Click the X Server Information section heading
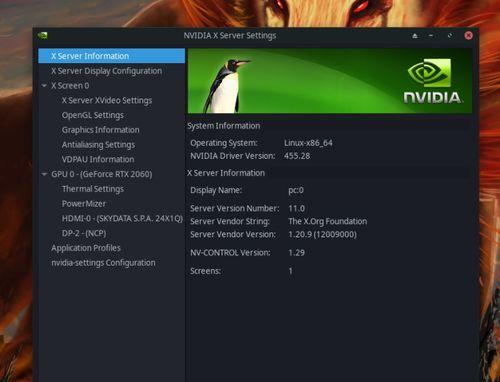This screenshot has width=500, height=382. (226, 173)
